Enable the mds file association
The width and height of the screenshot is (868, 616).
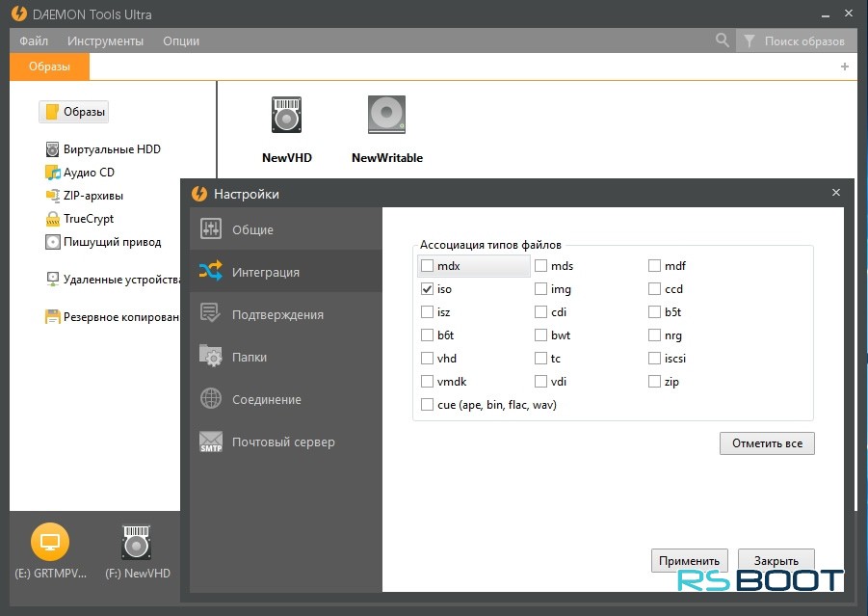[540, 266]
